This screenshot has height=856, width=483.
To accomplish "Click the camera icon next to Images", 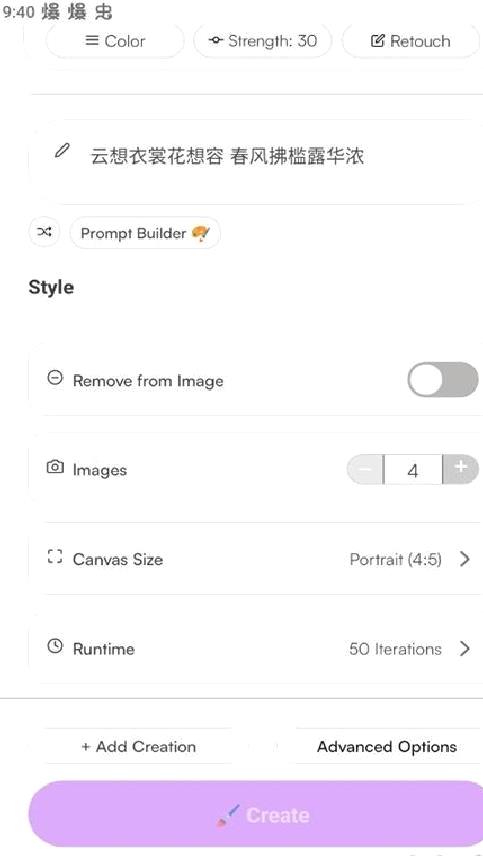I will pos(55,467).
